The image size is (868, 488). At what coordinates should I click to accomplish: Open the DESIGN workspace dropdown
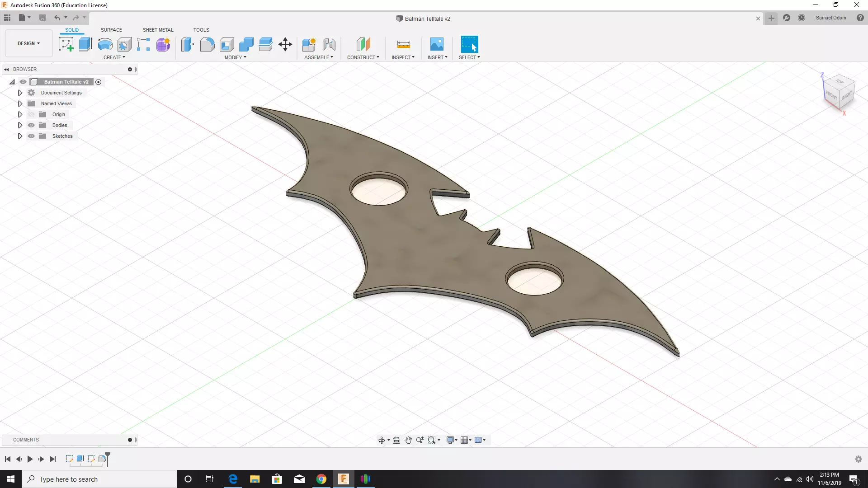coord(28,43)
